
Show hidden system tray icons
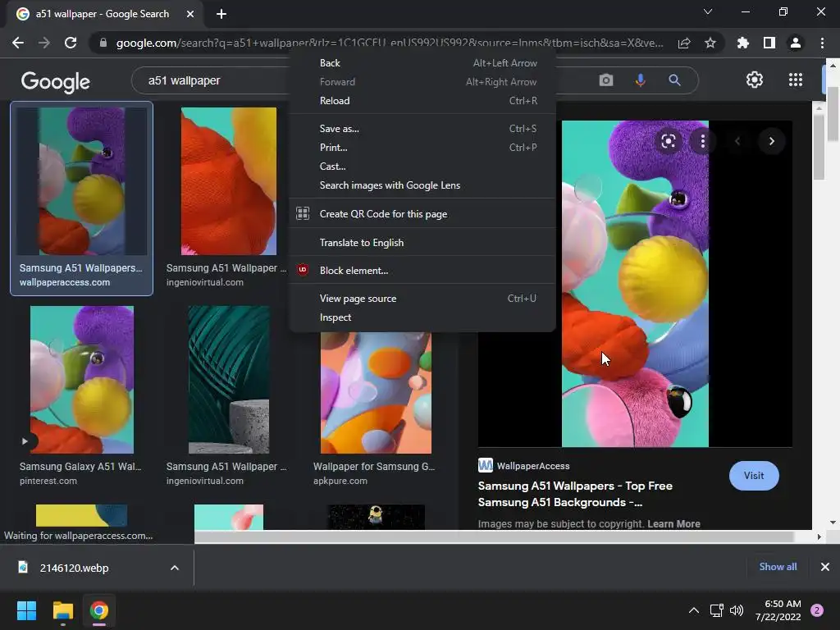693,610
